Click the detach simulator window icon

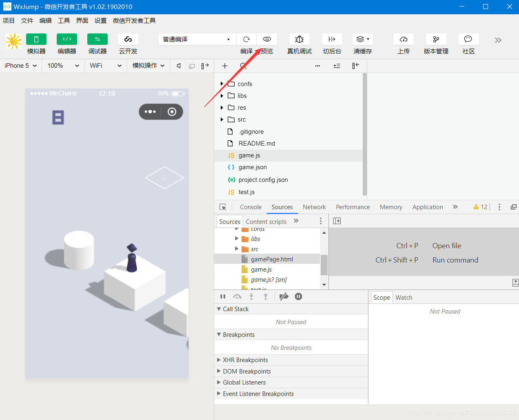pyautogui.click(x=192, y=66)
